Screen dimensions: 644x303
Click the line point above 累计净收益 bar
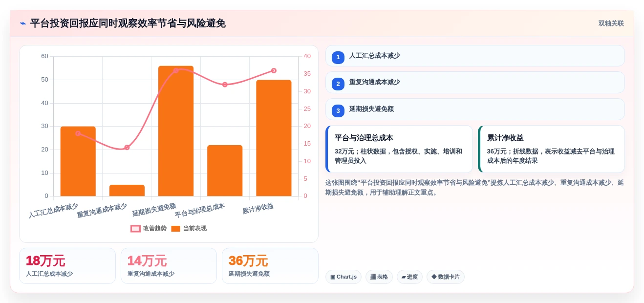point(274,71)
